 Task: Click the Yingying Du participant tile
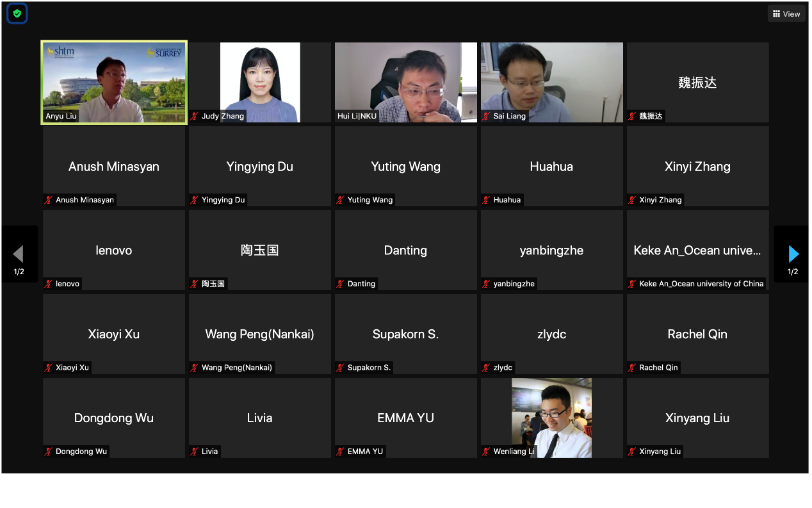pos(260,166)
